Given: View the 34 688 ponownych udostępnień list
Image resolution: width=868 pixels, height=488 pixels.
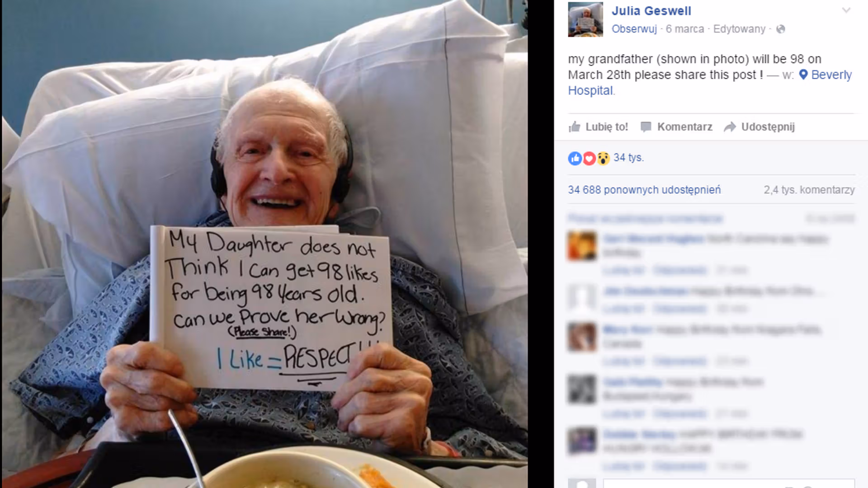Looking at the screenshot, I should [645, 190].
